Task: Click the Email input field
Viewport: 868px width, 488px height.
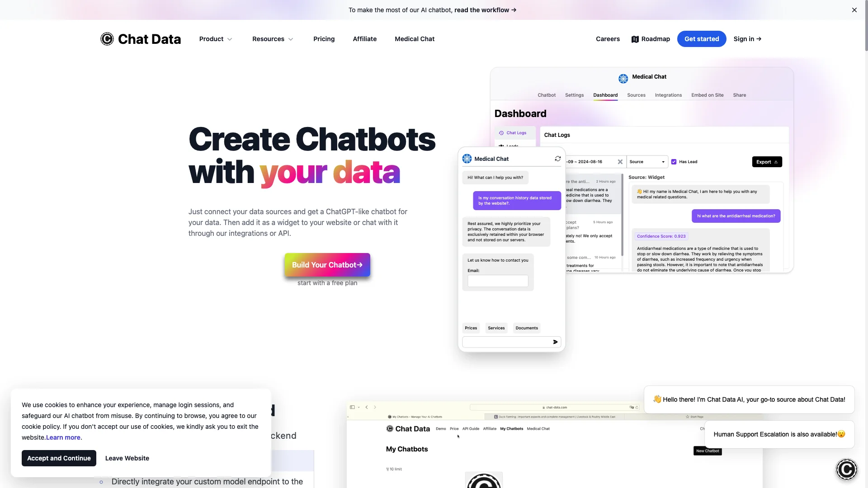Action: [x=498, y=280]
